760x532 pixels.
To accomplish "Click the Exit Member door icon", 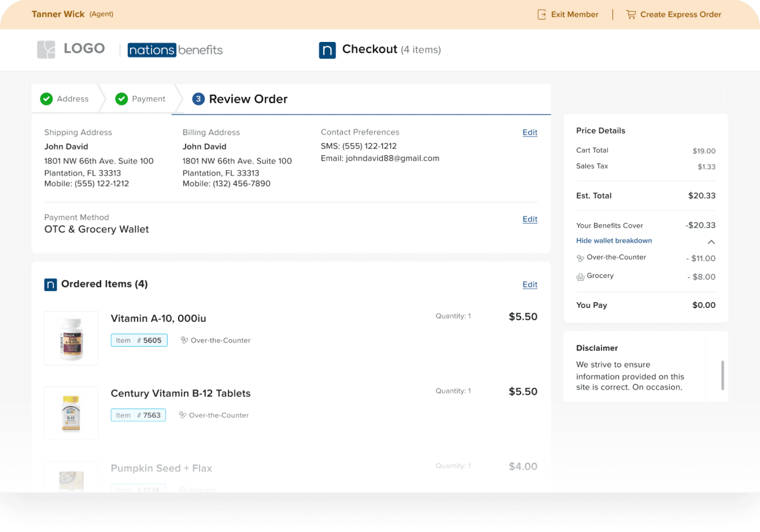I will click(x=542, y=15).
